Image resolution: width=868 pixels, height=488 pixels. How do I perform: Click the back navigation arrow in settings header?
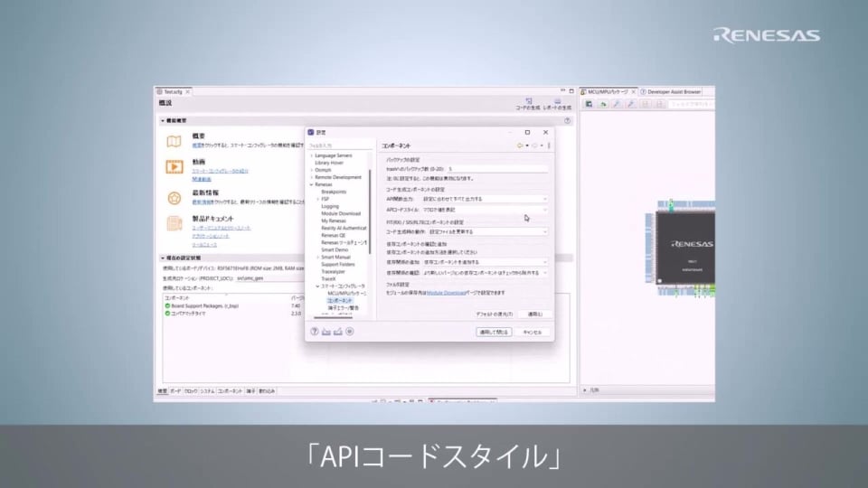point(520,145)
